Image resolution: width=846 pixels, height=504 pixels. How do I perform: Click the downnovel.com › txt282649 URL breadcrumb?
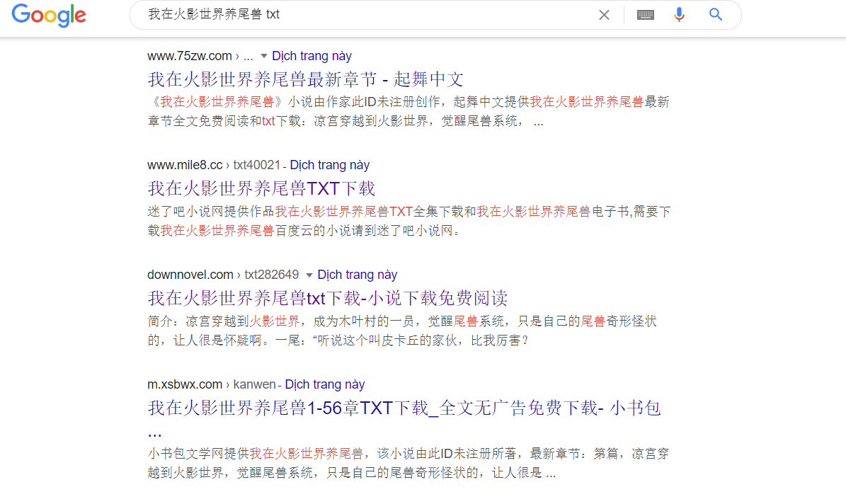[x=223, y=275]
